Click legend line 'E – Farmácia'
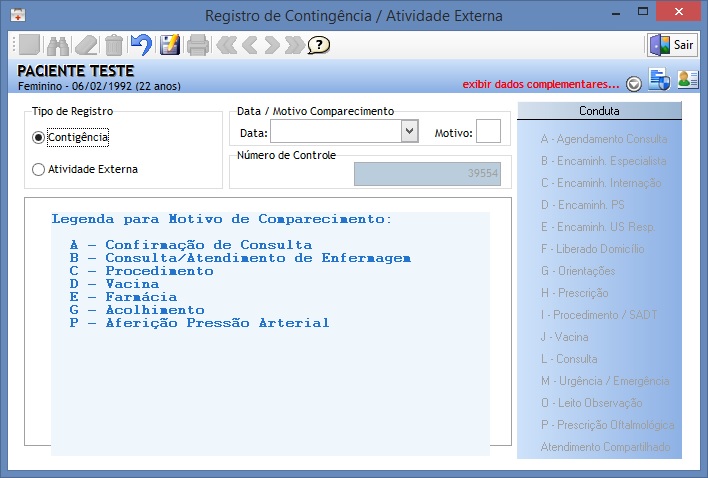Image resolution: width=708 pixels, height=478 pixels. 123,297
